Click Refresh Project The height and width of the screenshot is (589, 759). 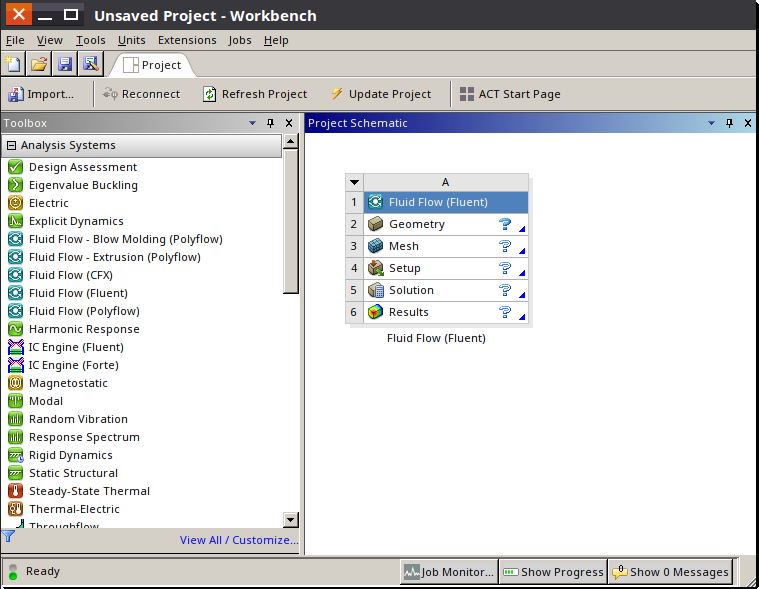[x=255, y=94]
